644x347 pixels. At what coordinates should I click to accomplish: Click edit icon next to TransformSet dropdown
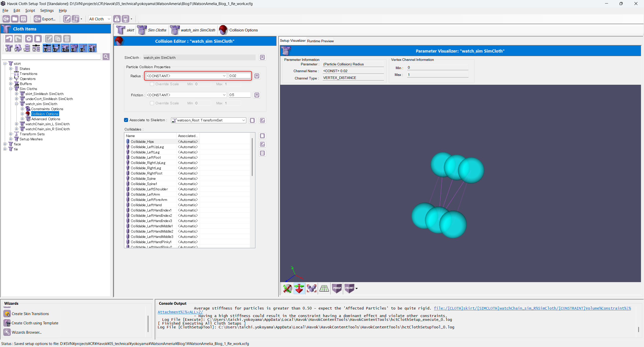262,120
